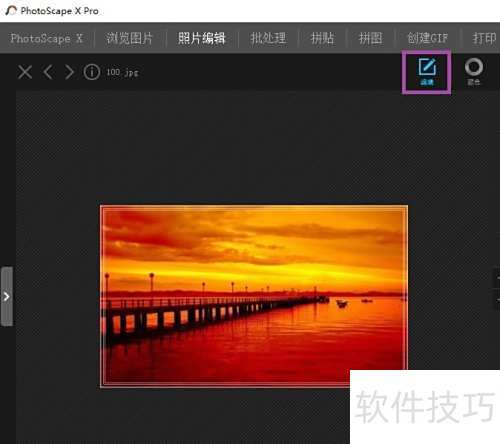Show image info for 100.jpg
500x444 pixels.
[x=92, y=72]
